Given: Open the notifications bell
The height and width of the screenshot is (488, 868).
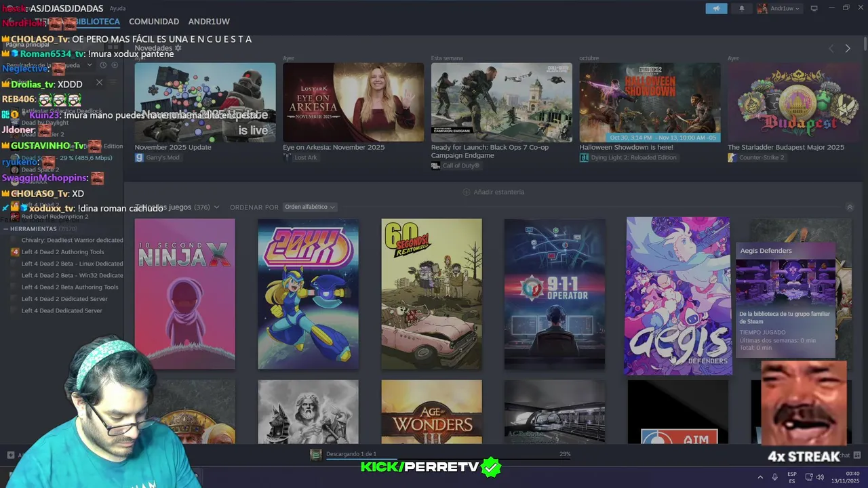Looking at the screenshot, I should click(741, 9).
